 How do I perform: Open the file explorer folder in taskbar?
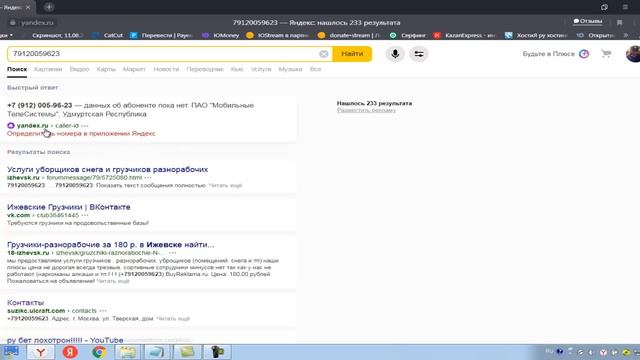click(128, 352)
